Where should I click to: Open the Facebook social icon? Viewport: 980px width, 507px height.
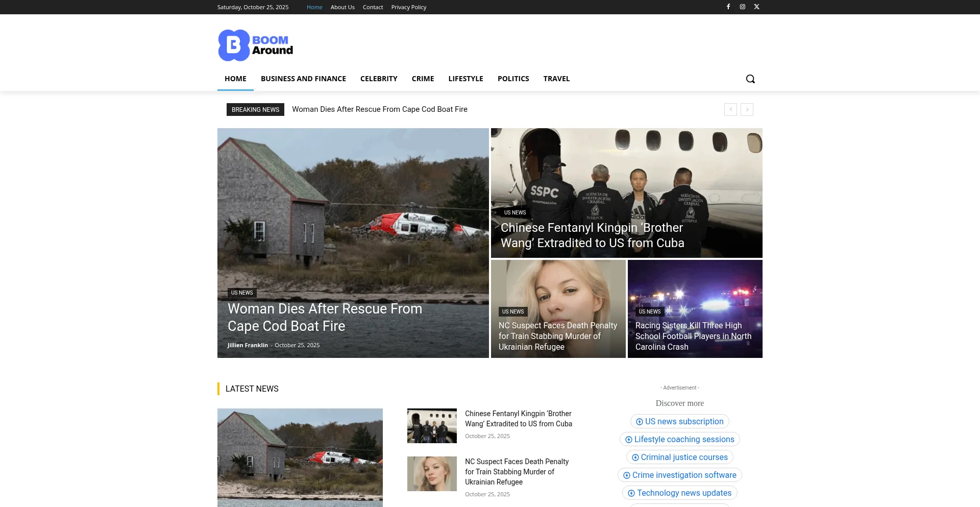728,7
